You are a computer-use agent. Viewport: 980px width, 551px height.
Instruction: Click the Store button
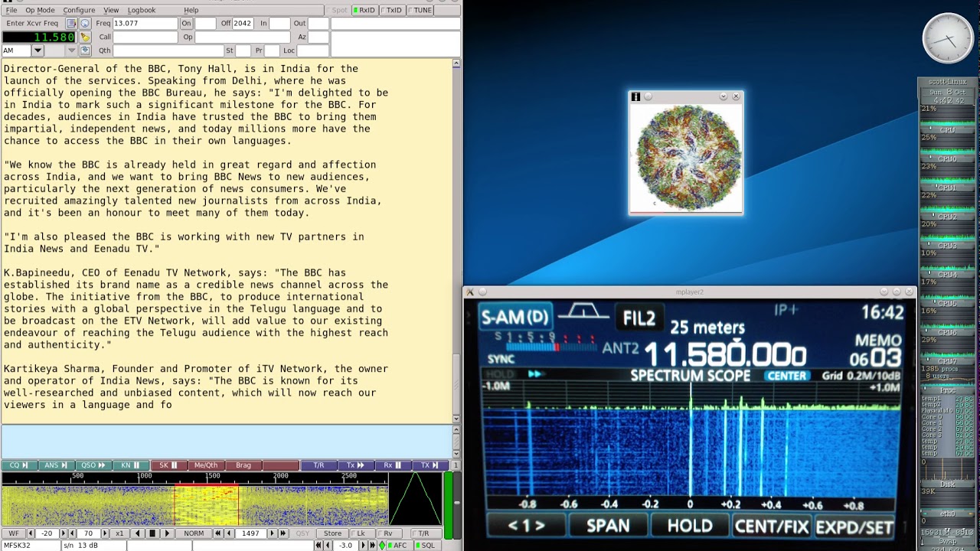click(x=332, y=533)
